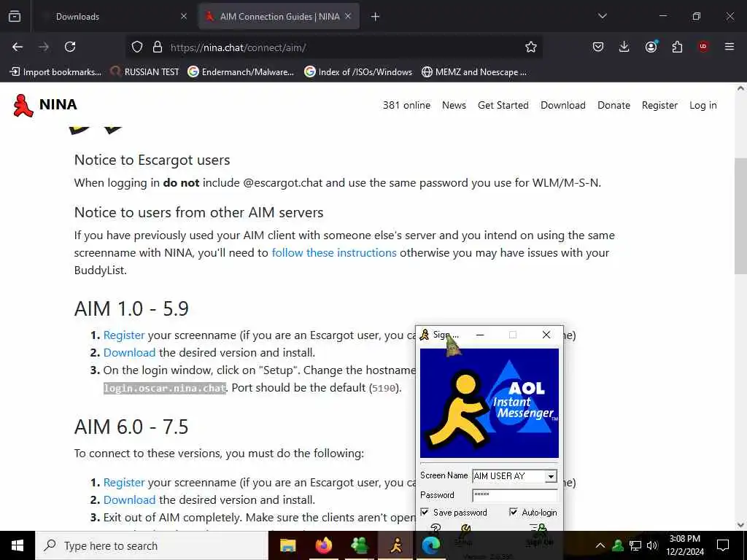Click Register link under AIM 6.0 - 7.5
Screen dimensions: 747x560
pos(124,483)
